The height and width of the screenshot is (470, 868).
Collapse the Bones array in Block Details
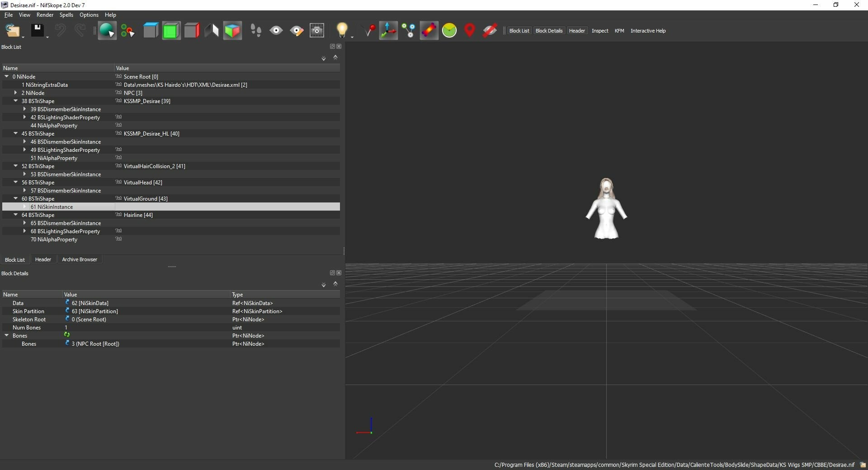click(6, 335)
